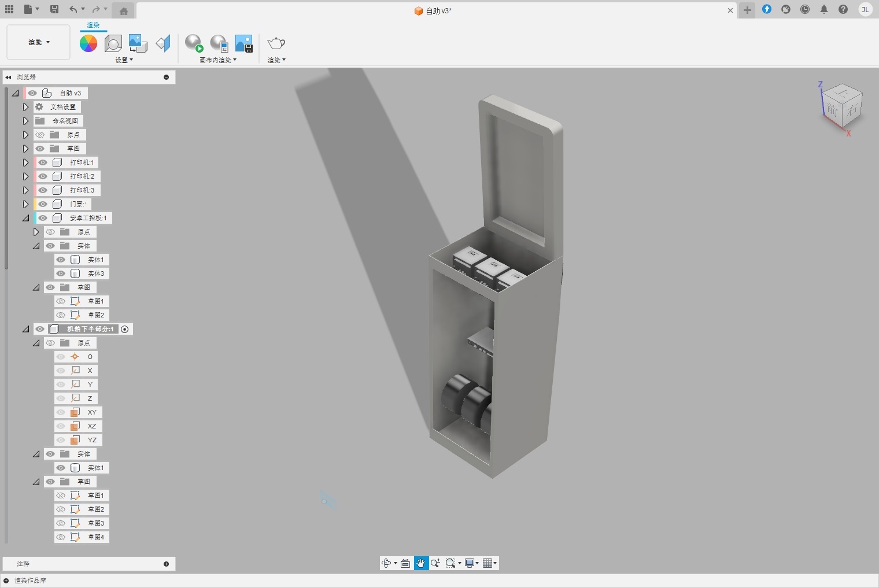The height and width of the screenshot is (588, 879).
Task: Hide 实体3 under 安卓工控板:1
Action: tap(61, 273)
